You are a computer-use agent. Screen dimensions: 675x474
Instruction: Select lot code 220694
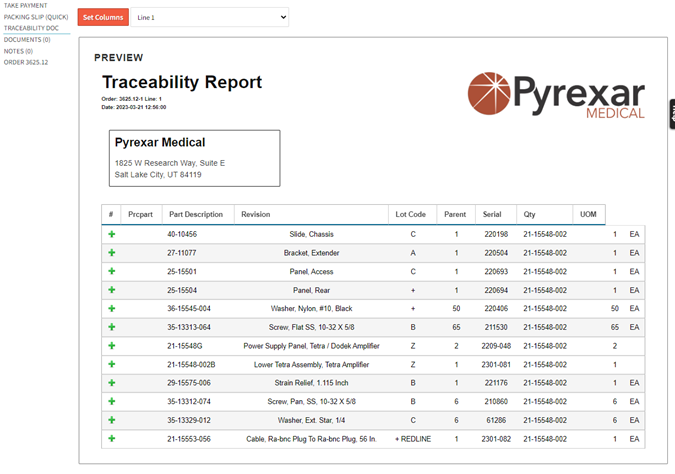(496, 290)
